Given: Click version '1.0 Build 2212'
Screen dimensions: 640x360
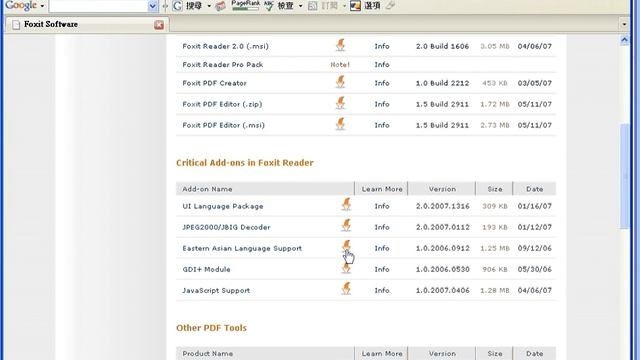Looking at the screenshot, I should click(x=442, y=83).
